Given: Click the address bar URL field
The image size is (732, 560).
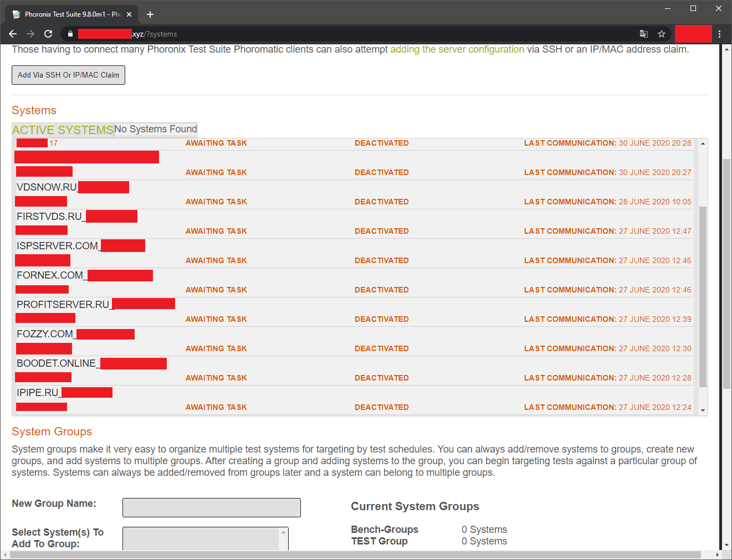Looking at the screenshot, I should pyautogui.click(x=355, y=34).
